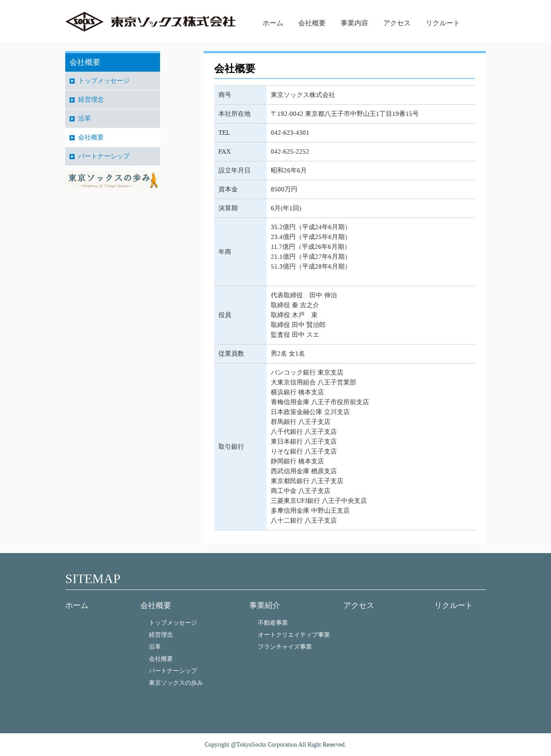This screenshot has height=756, width=551.
Task: Open 会社概要 in the top navigation
Action: [312, 23]
